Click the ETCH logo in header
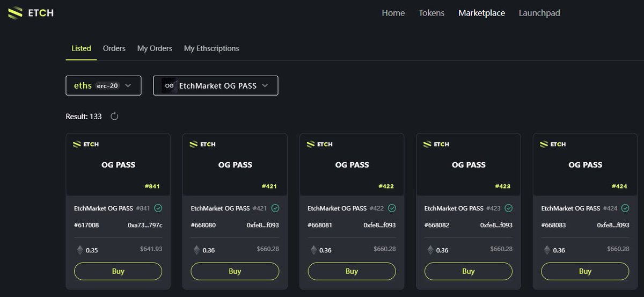The image size is (644, 297). (x=31, y=12)
